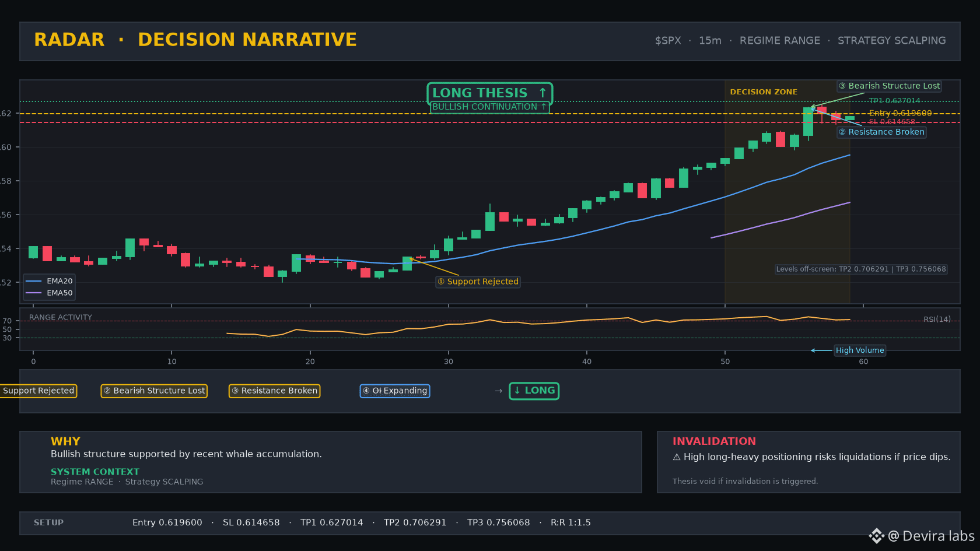
Task: Select the ② Resistance Broken chart annotation
Action: [881, 132]
